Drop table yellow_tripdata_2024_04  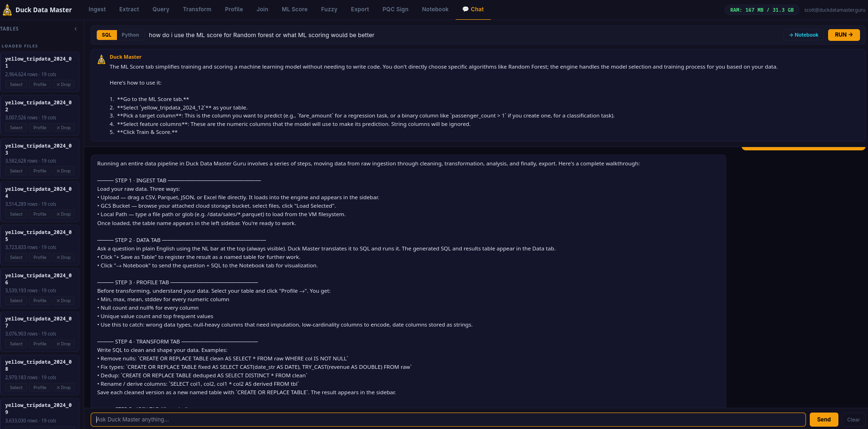63,214
